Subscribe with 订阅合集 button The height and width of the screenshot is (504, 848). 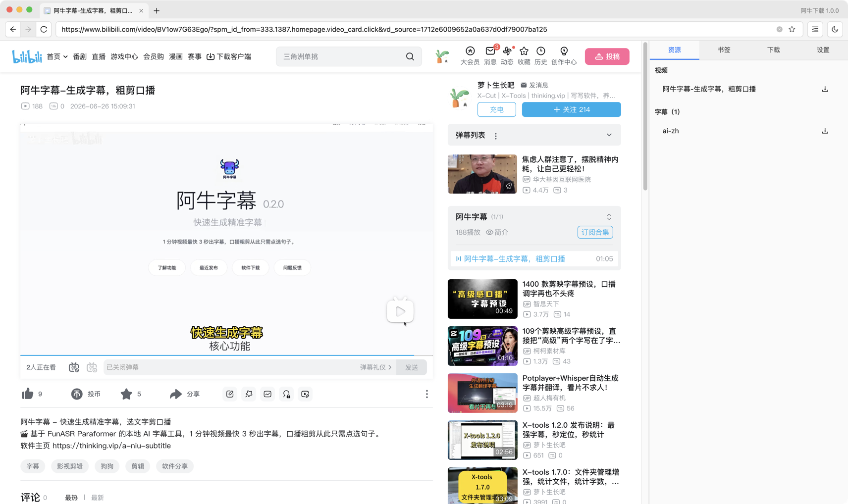595,232
